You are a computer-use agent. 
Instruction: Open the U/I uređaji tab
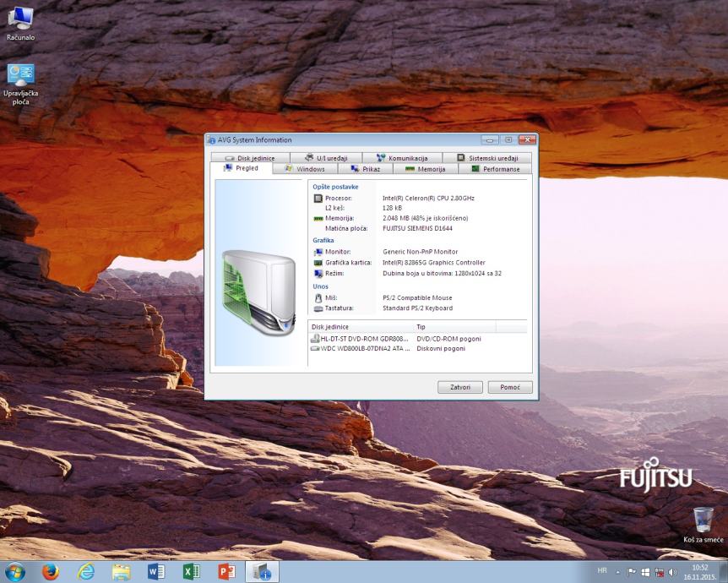coord(326,158)
